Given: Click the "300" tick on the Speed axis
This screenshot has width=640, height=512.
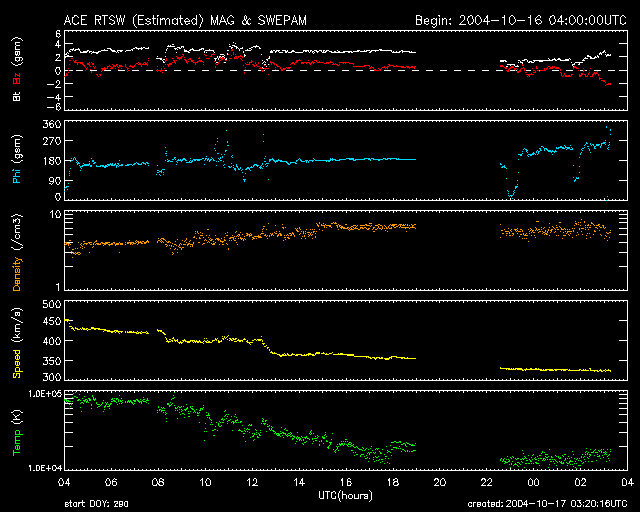Looking at the screenshot, I should [x=52, y=377].
